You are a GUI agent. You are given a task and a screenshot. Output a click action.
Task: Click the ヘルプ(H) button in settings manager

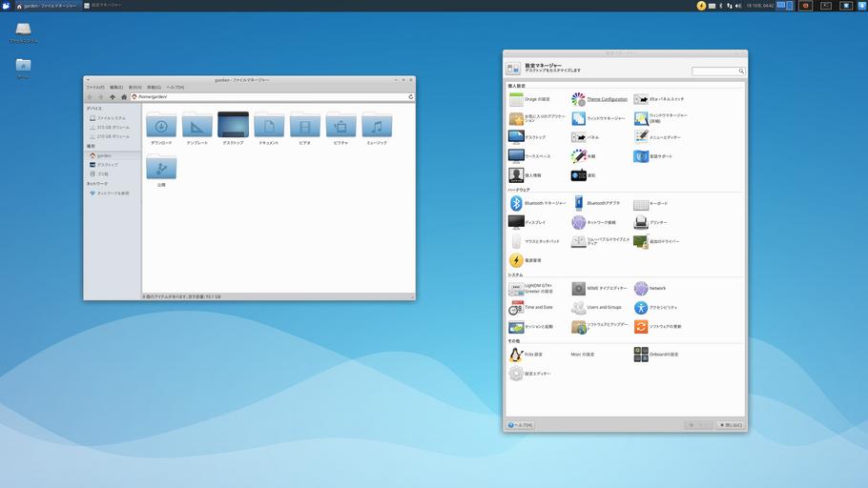click(x=521, y=425)
